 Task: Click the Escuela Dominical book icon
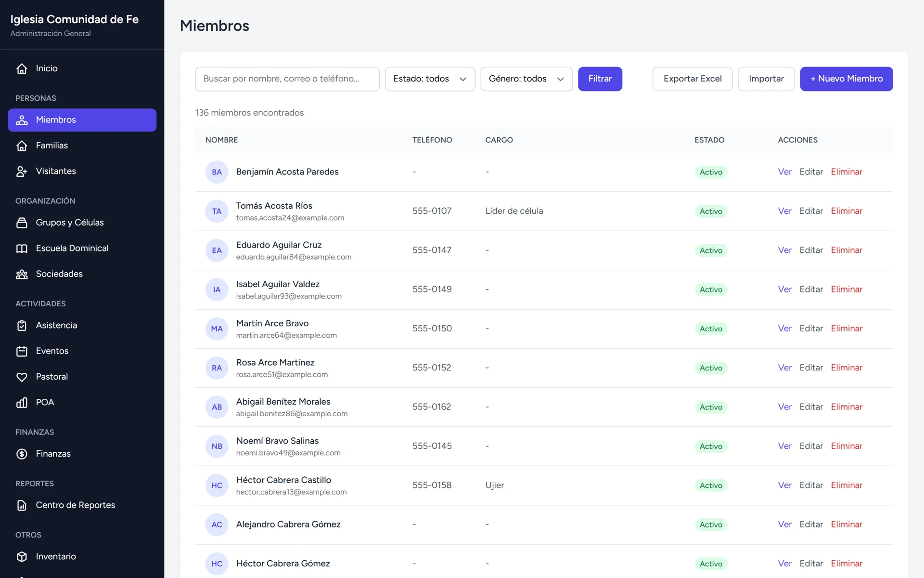point(22,248)
